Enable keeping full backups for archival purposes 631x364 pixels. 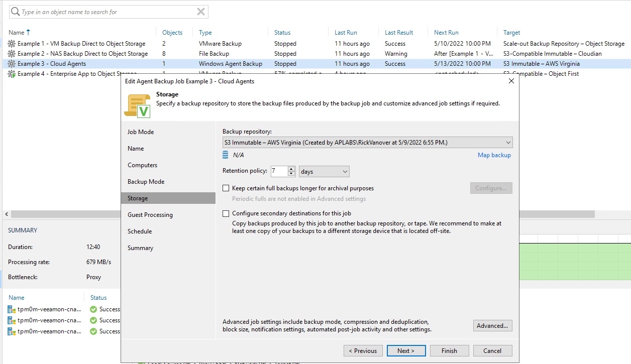tap(226, 188)
